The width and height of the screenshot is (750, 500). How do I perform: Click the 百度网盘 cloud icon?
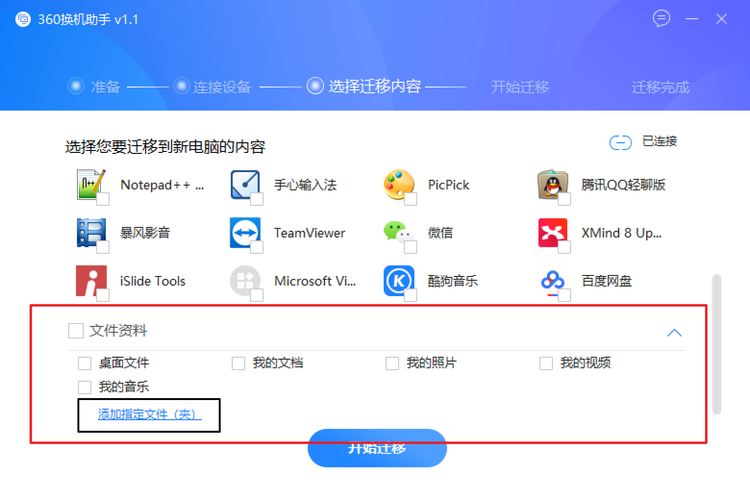pos(552,281)
